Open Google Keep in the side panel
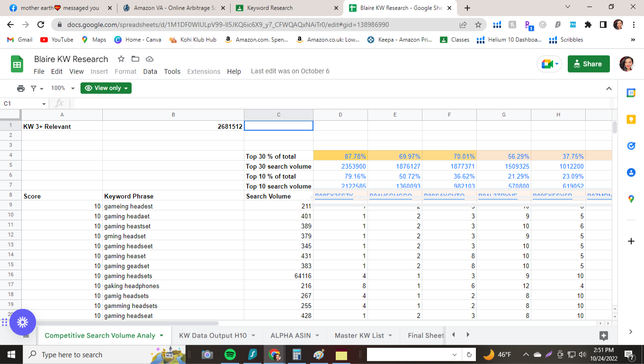The image size is (644, 364). [631, 120]
